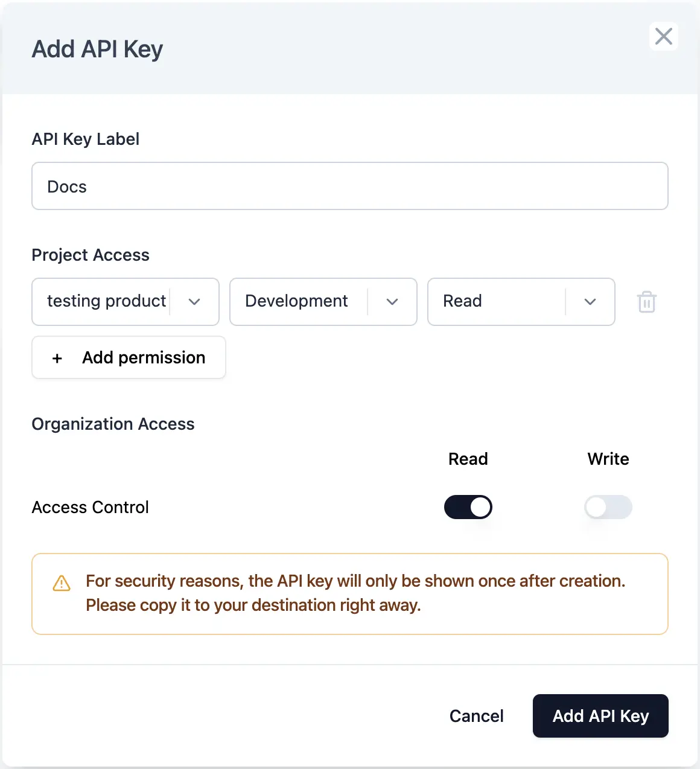This screenshot has height=769, width=700.
Task: Submit with the Add API Key button
Action: tap(600, 716)
